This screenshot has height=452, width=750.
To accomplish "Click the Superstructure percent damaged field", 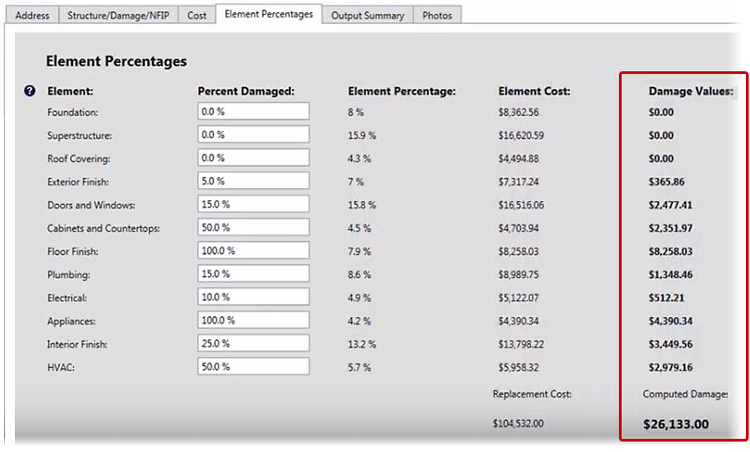I will click(254, 134).
